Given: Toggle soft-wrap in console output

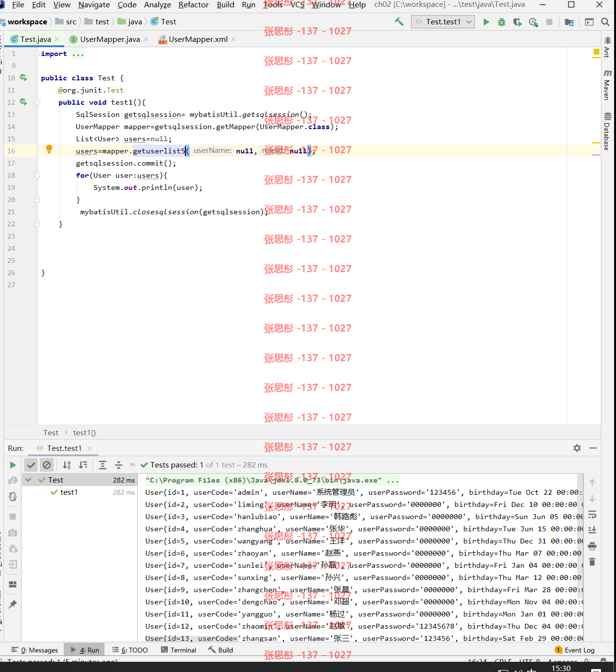Looking at the screenshot, I should tap(592, 515).
